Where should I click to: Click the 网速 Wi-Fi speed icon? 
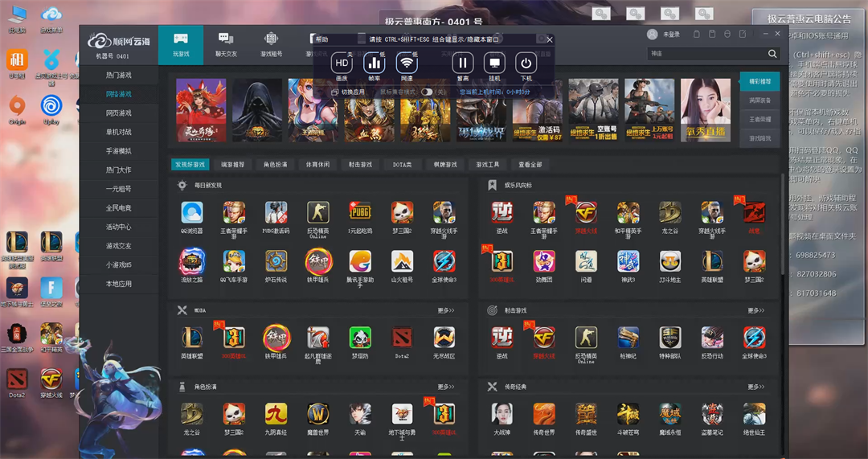click(x=407, y=64)
